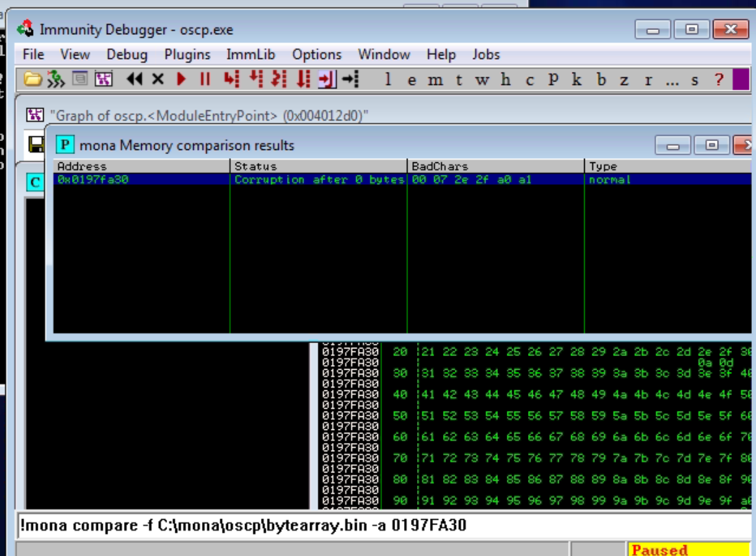
Task: Click Immunity Debugger title bar logo
Action: coord(25,29)
